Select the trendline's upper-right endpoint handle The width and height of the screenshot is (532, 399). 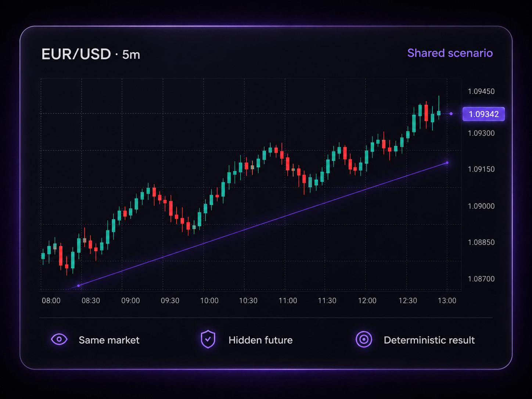click(x=447, y=163)
